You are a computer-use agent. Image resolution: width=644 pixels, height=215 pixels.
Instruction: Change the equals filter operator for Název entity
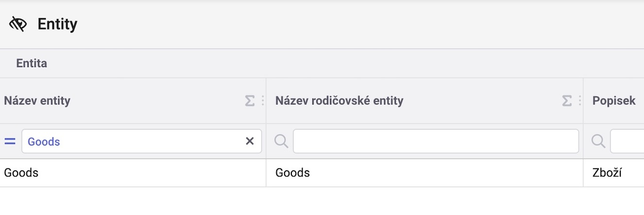(x=10, y=142)
